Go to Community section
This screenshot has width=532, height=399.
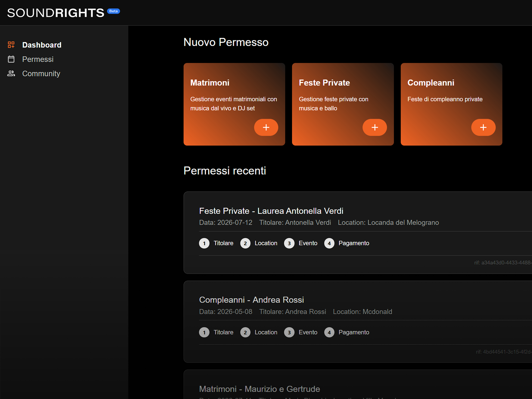click(x=41, y=73)
